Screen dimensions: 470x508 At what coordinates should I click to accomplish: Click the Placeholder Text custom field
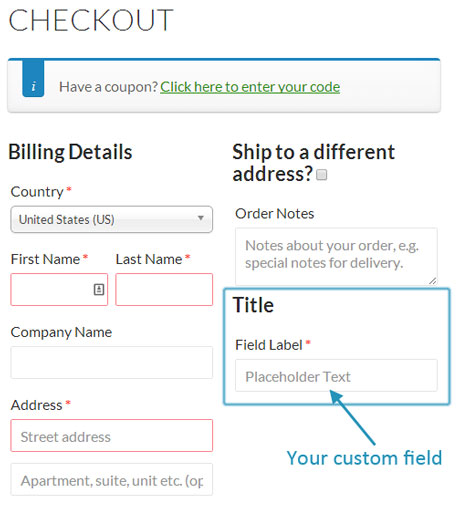pyautogui.click(x=336, y=375)
